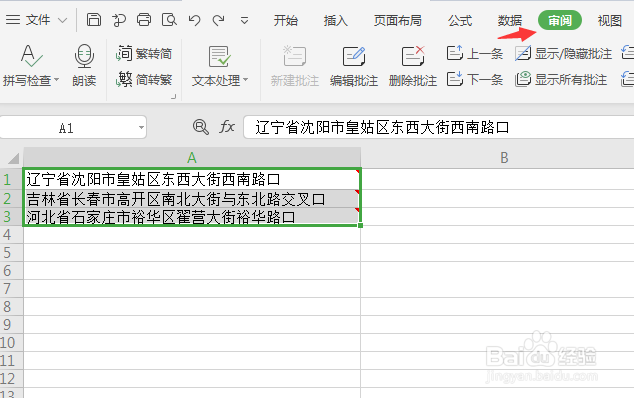Switch to the 插入 tab
Screen dimensions: 634x398
pos(336,20)
